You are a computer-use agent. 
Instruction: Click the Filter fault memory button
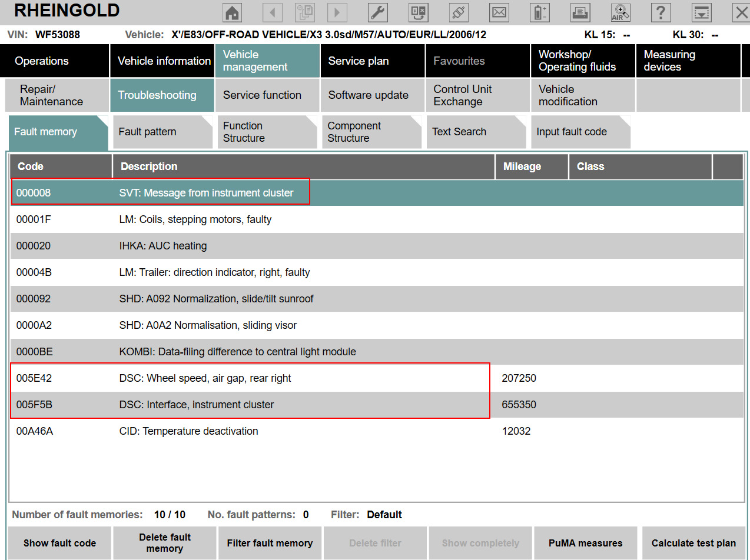270,543
